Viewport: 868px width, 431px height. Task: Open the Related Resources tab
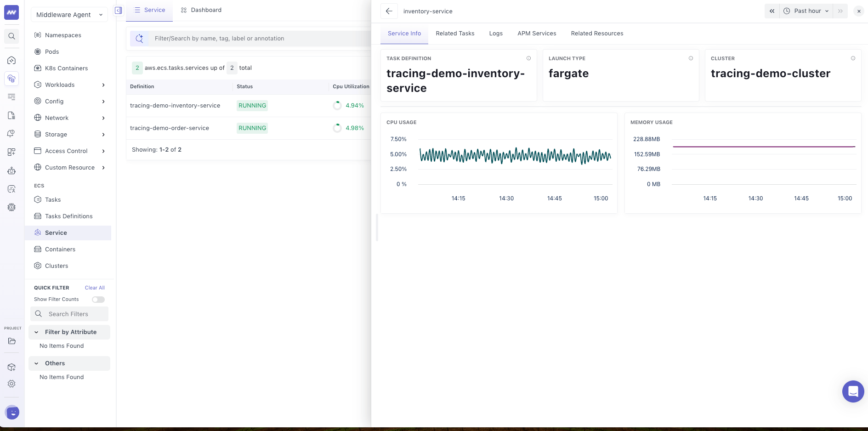597,34
